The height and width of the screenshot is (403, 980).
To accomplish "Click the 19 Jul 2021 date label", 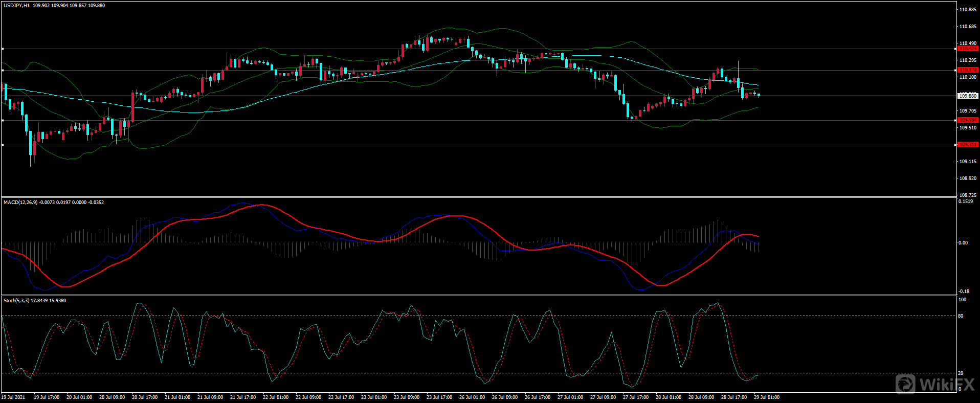I will point(13,397).
